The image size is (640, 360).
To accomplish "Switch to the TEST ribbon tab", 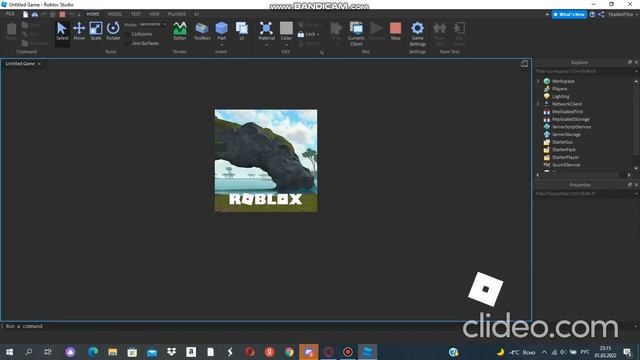I will (x=136, y=14).
